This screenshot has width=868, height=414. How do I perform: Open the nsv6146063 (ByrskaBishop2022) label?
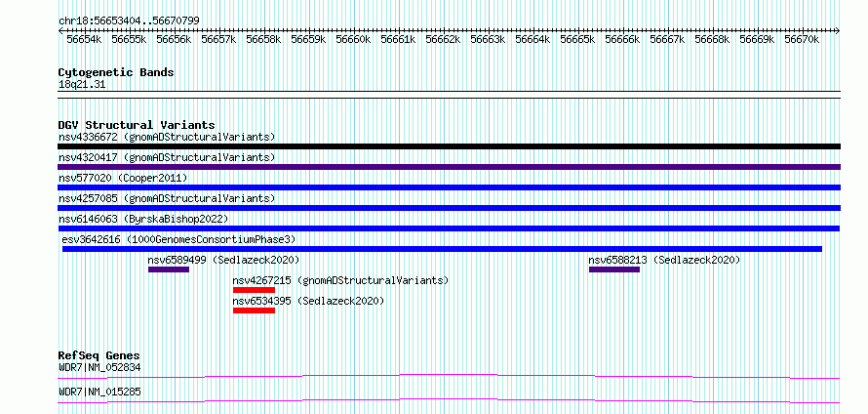pyautogui.click(x=143, y=219)
